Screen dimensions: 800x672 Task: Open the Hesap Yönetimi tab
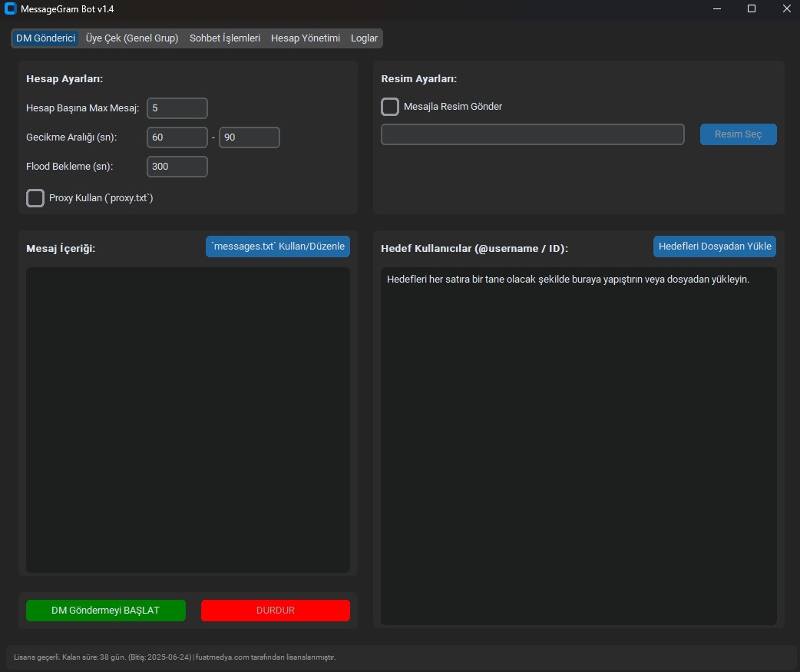click(x=306, y=38)
